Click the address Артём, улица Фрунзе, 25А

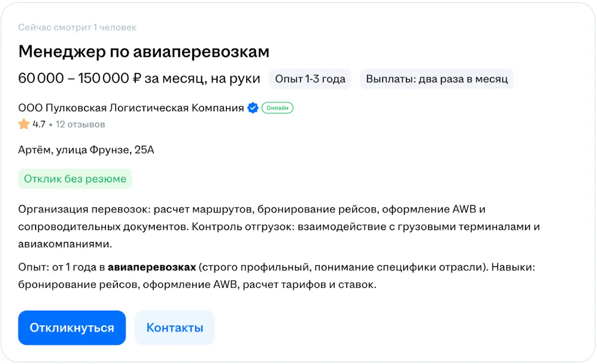(86, 150)
